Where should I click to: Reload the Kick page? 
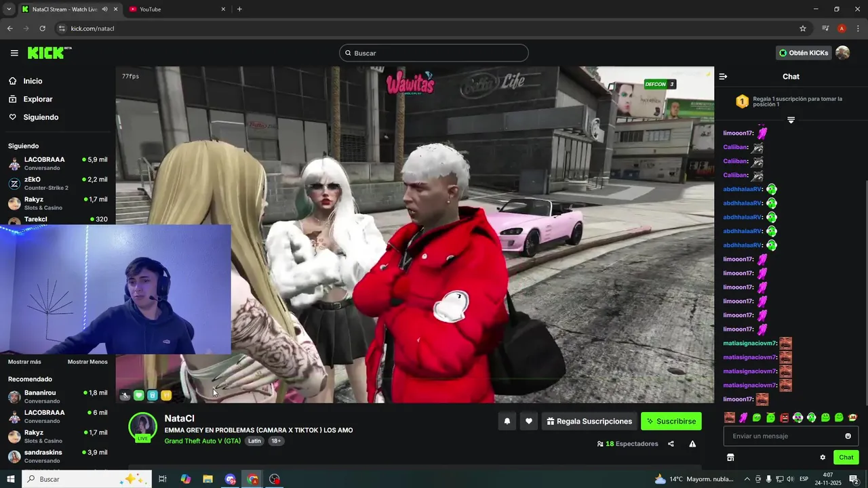coord(42,28)
